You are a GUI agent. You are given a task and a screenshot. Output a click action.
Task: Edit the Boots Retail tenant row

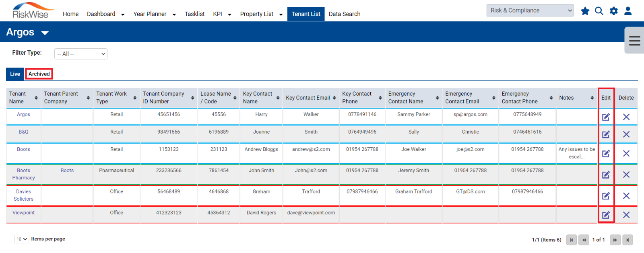pos(606,153)
